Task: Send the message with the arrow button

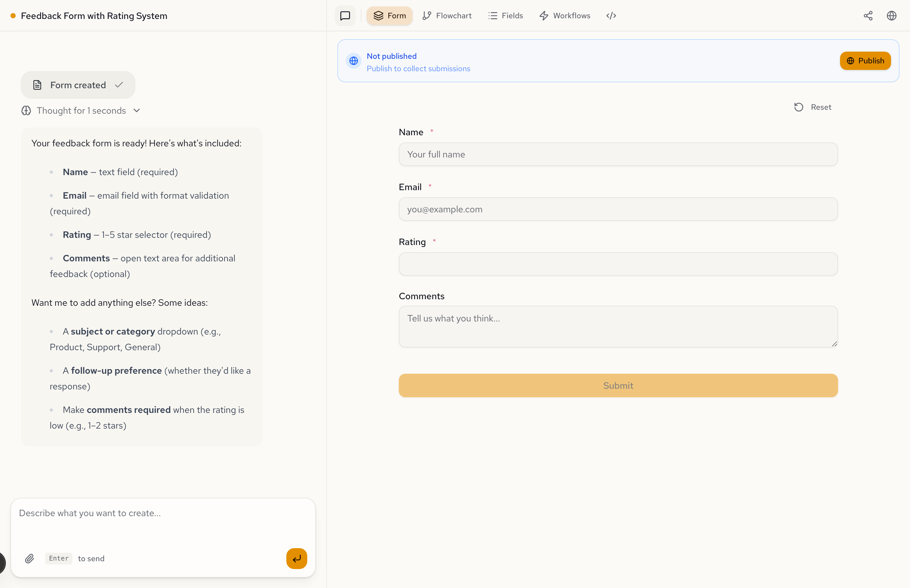Action: [x=296, y=558]
